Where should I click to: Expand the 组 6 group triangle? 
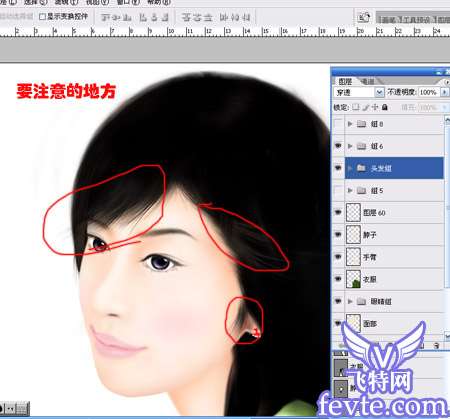click(x=350, y=146)
